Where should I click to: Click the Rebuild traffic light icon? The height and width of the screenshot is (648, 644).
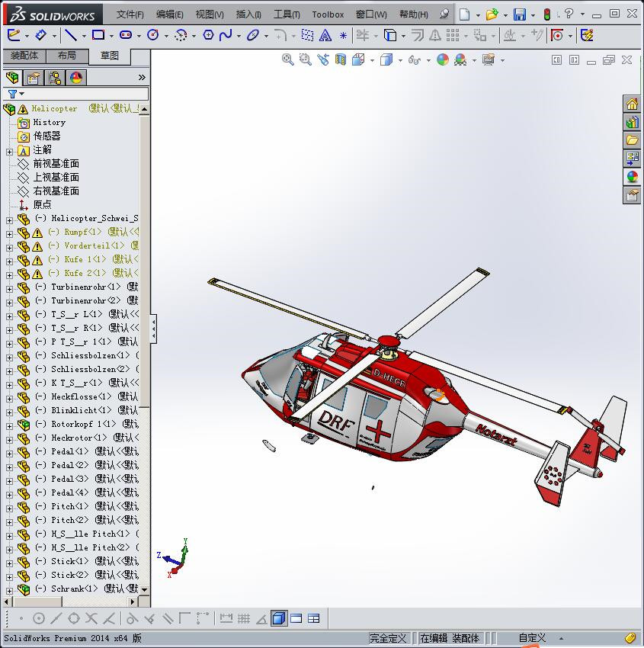[x=547, y=14]
